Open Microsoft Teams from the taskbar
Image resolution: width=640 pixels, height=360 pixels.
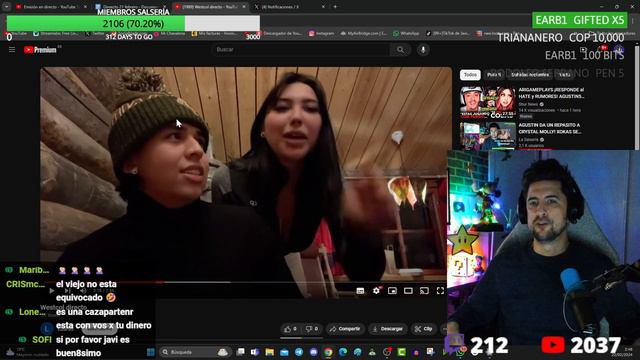[x=255, y=352]
